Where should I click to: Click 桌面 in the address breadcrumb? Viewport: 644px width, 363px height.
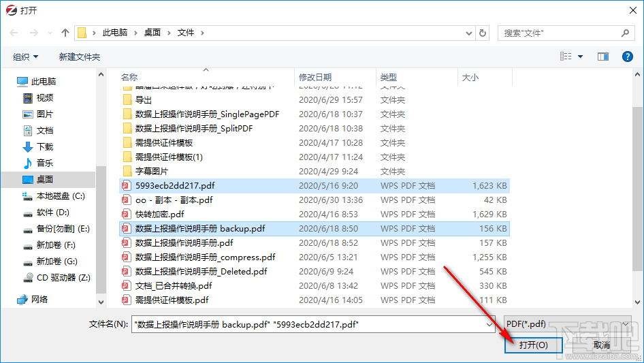click(x=152, y=33)
